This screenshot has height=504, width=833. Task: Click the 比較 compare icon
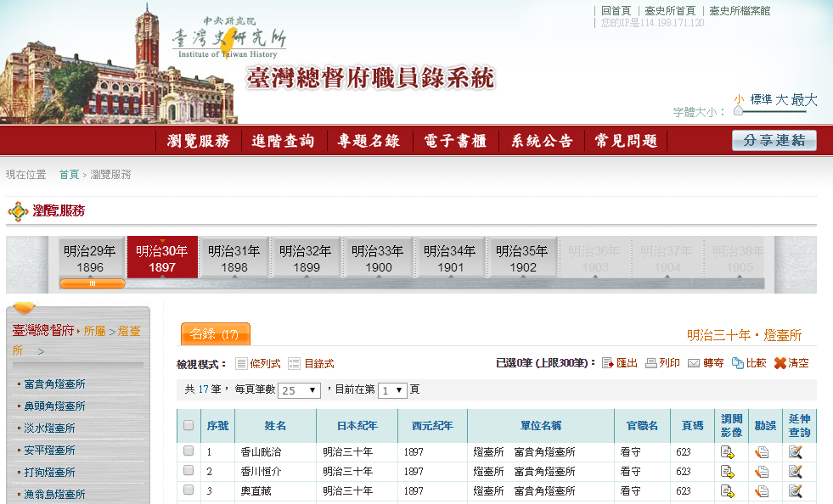tap(737, 363)
